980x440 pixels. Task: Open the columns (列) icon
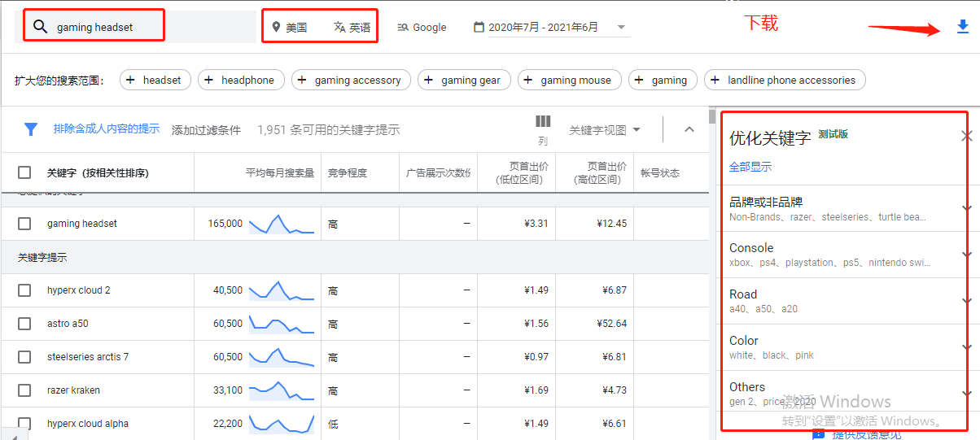click(x=543, y=122)
